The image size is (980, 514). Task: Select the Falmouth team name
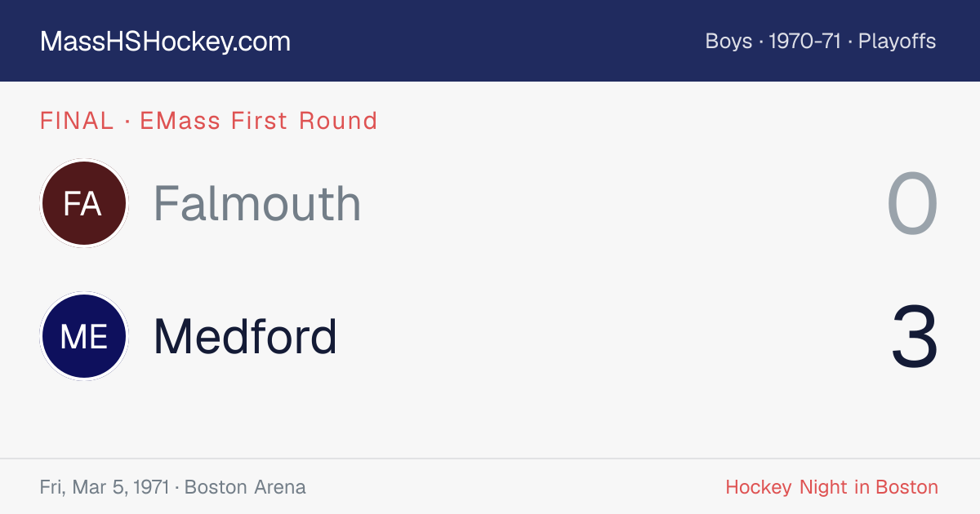click(257, 203)
